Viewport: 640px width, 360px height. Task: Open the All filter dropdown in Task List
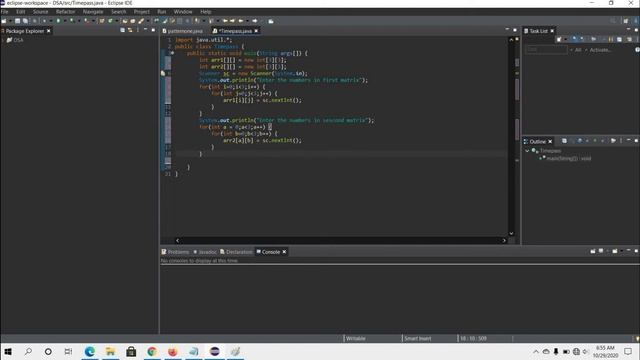(572, 50)
